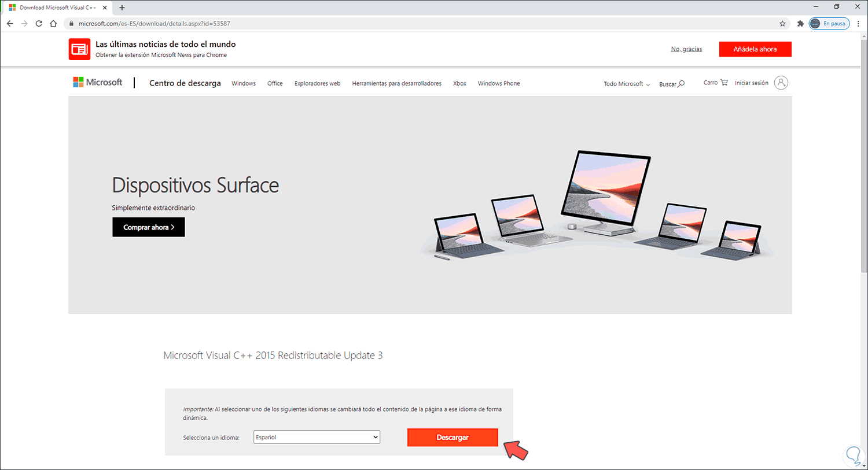Open the 'Windows Phone' menu item
868x470 pixels.
click(499, 83)
